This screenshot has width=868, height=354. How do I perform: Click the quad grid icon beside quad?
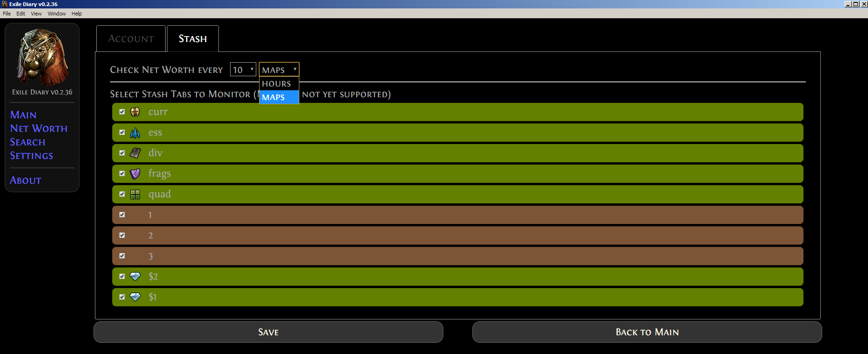pyautogui.click(x=135, y=195)
